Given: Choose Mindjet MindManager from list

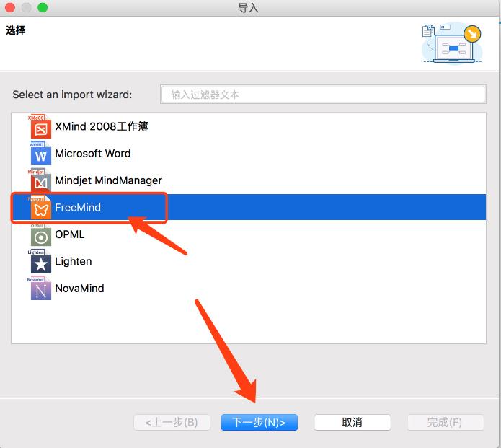Looking at the screenshot, I should click(x=108, y=180).
